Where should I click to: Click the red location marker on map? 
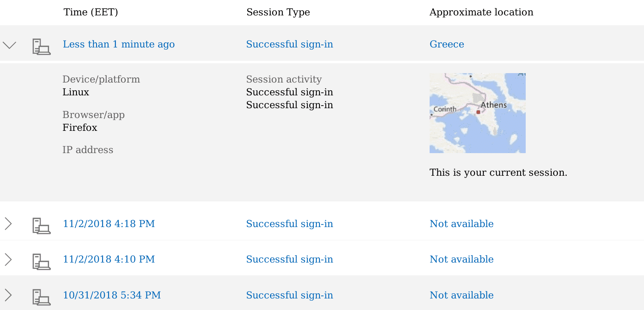478,112
